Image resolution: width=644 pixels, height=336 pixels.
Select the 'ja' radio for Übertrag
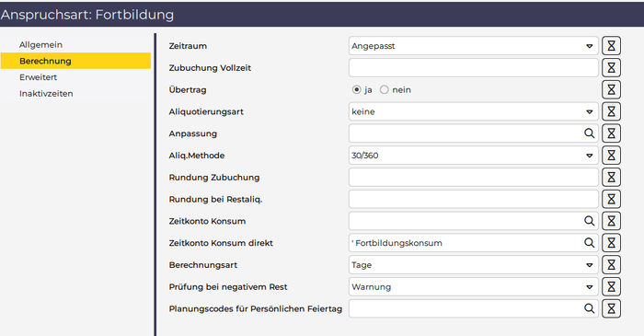357,89
